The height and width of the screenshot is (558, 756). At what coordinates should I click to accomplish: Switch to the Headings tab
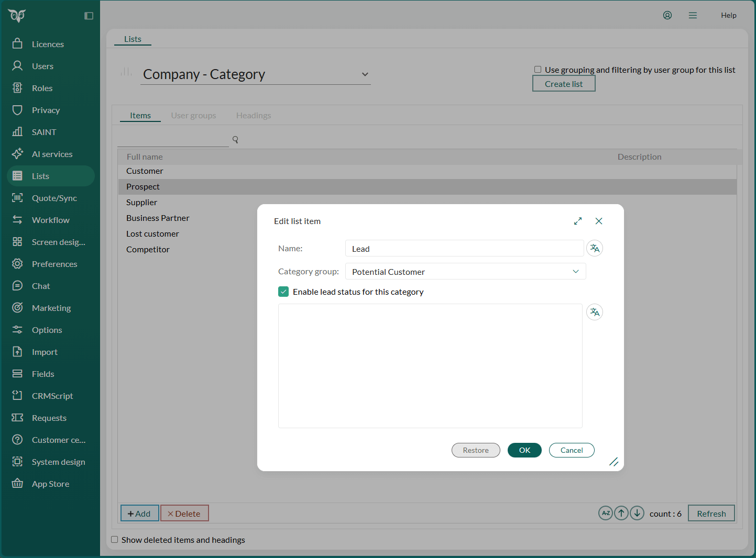254,115
